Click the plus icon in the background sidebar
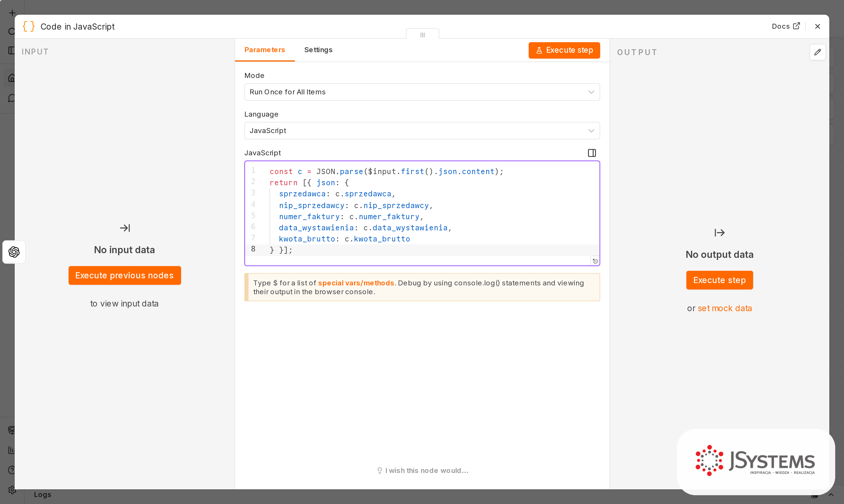 click(x=12, y=13)
